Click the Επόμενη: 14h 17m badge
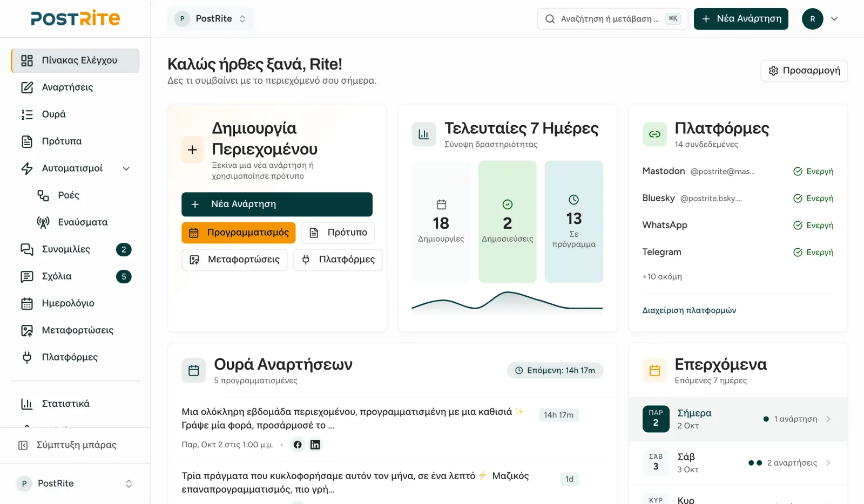 click(x=555, y=371)
